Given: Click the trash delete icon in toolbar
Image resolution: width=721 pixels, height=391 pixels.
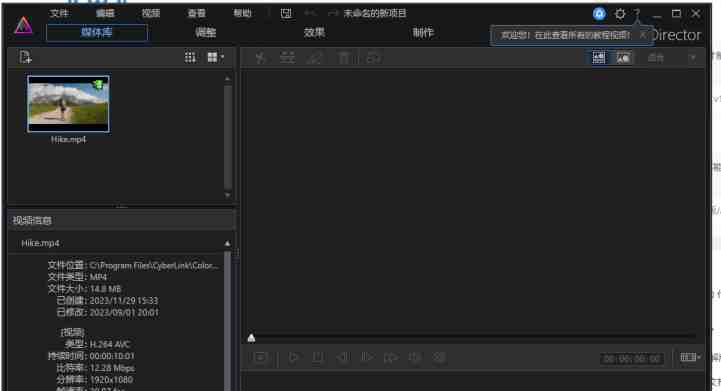Looking at the screenshot, I should (x=344, y=58).
